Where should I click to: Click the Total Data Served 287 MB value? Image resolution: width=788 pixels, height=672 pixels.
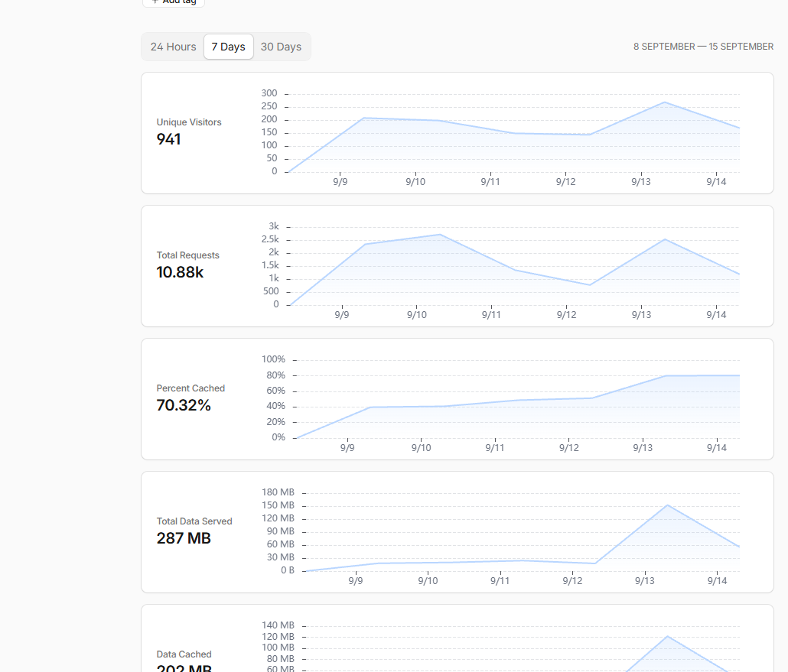(184, 538)
